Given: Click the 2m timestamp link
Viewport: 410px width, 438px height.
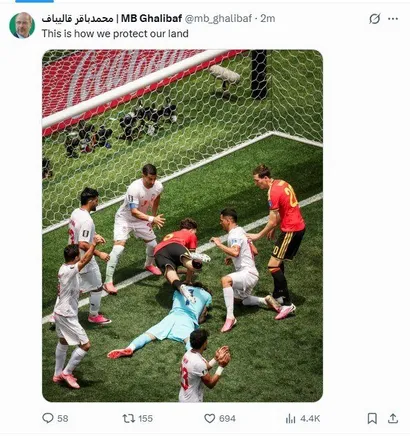Looking at the screenshot, I should [268, 18].
